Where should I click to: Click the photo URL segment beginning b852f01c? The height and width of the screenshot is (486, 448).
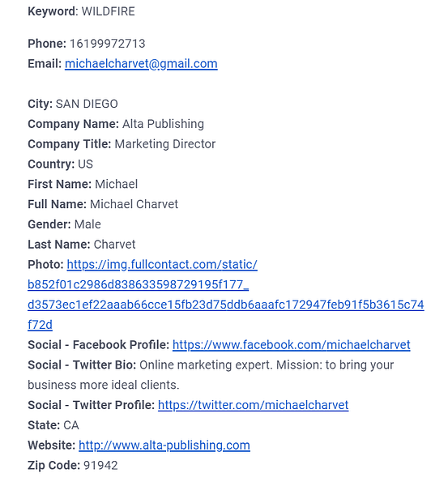point(138,284)
